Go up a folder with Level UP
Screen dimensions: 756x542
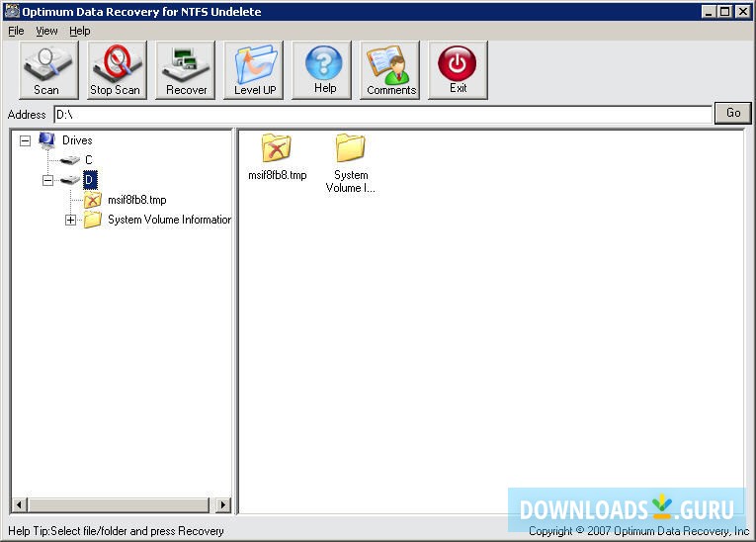(254, 70)
